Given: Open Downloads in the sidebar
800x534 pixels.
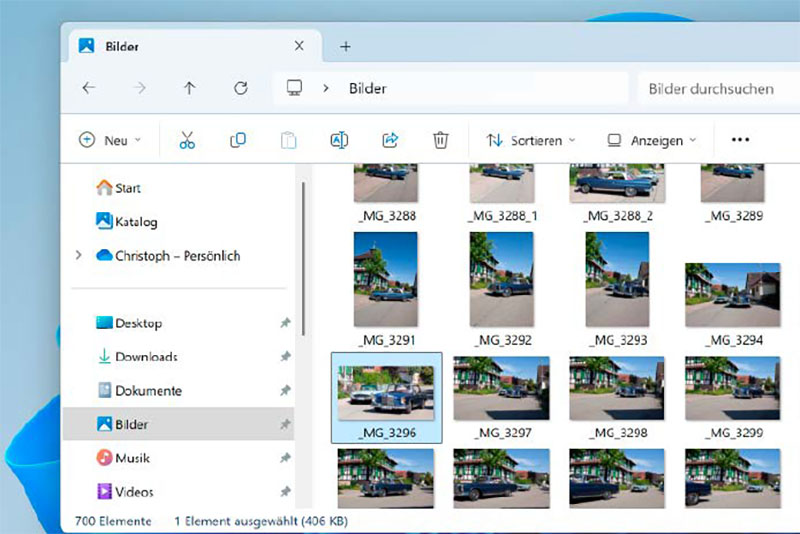Looking at the screenshot, I should (137, 357).
